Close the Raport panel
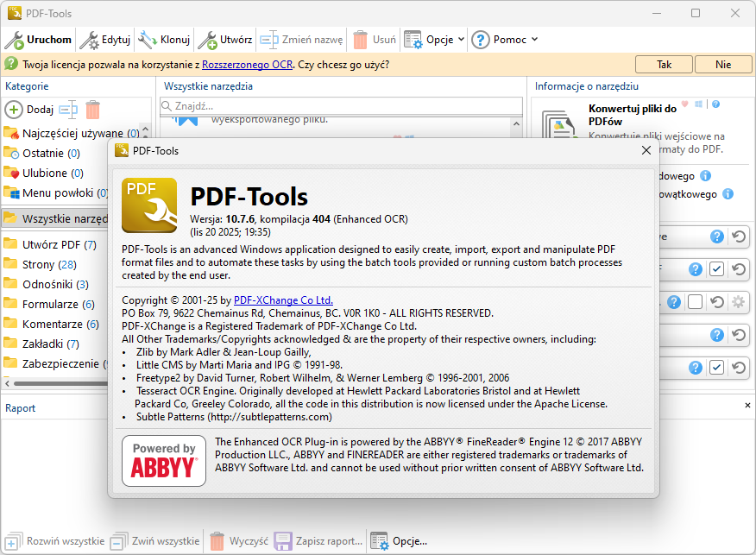Screen dimensions: 756x555 747,406
